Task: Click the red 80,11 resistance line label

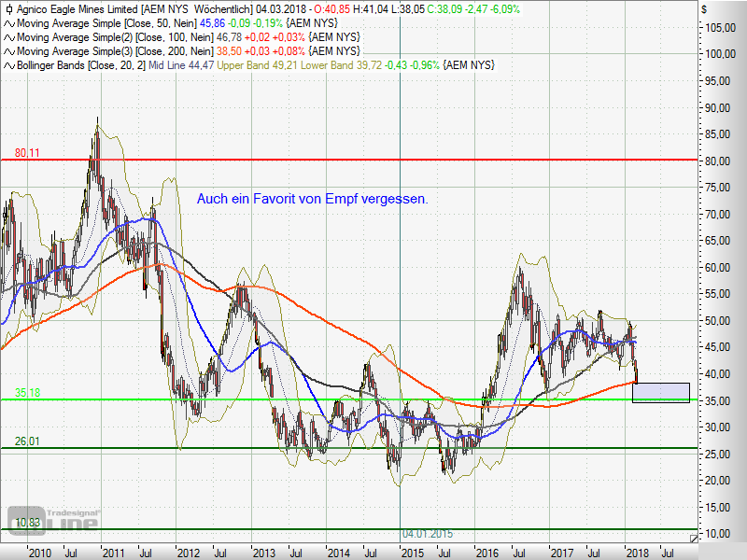Action: 26,152
